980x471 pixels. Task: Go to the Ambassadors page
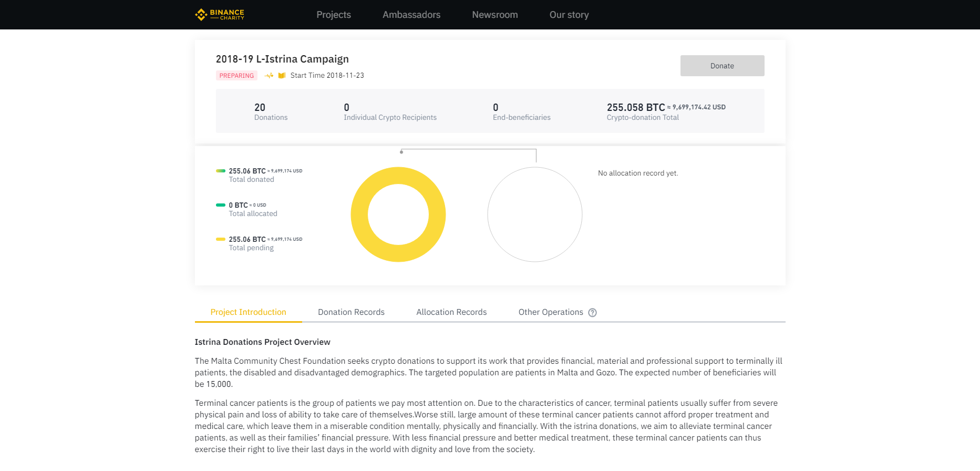click(411, 15)
